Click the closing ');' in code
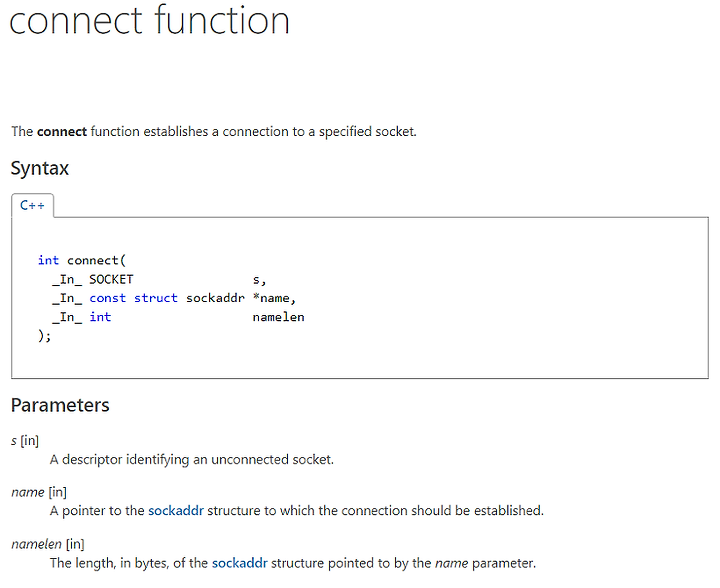This screenshot has width=720, height=588. [45, 336]
